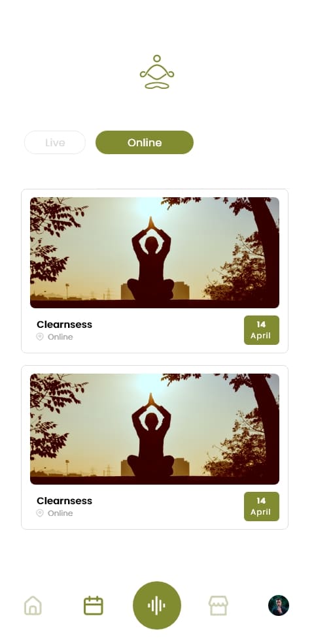The image size is (314, 644).
Task: Select the Online tab
Action: point(145,142)
